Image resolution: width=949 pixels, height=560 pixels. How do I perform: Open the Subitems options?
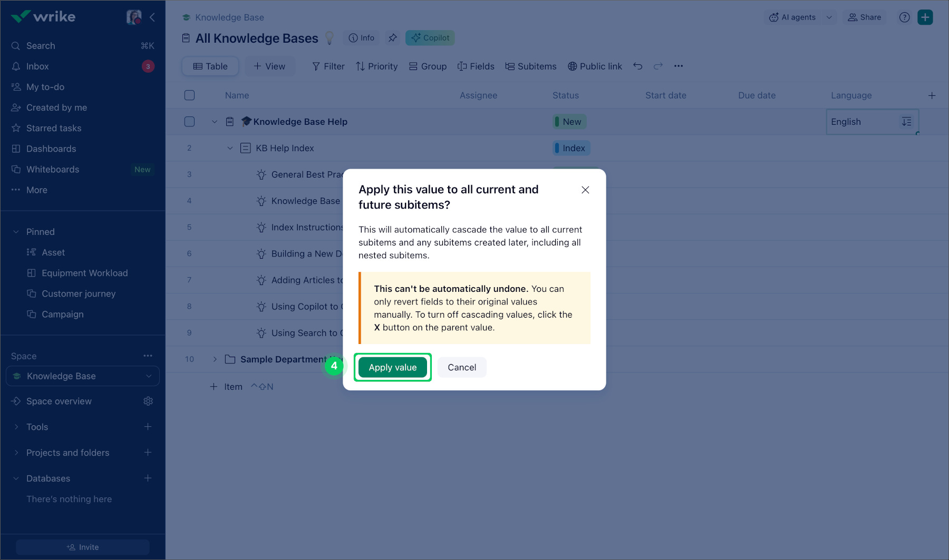coord(531,66)
